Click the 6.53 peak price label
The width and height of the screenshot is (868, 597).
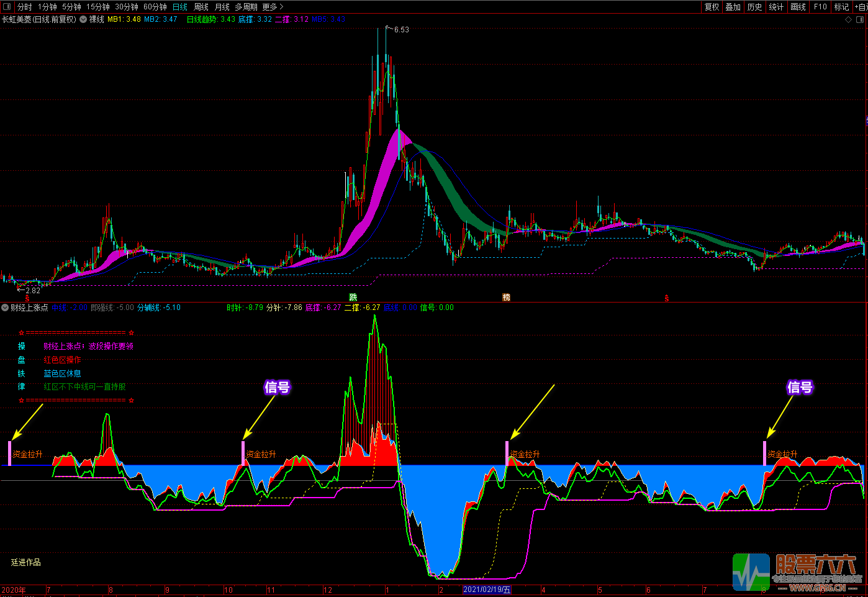tap(401, 30)
